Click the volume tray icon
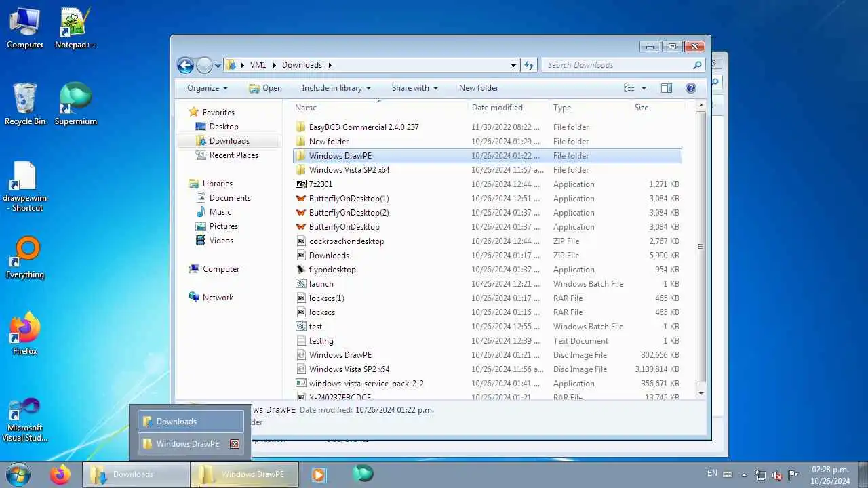 [777, 475]
